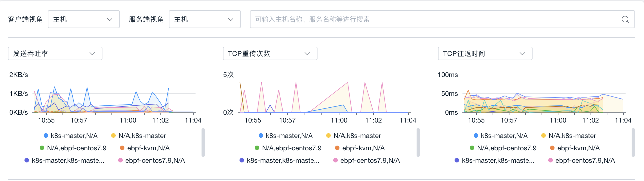Viewport: 644px width, 181px height.
Task: Click orange dot of ebpf-kvm,N/A in round-trip legend
Action: [552, 148]
